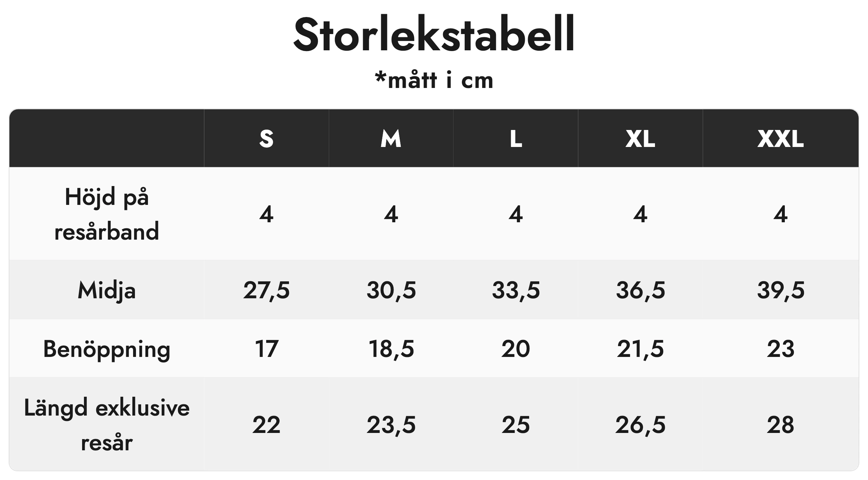Click the 39,5 cell for XXL waist
The height and width of the screenshot is (480, 868).
click(x=780, y=290)
